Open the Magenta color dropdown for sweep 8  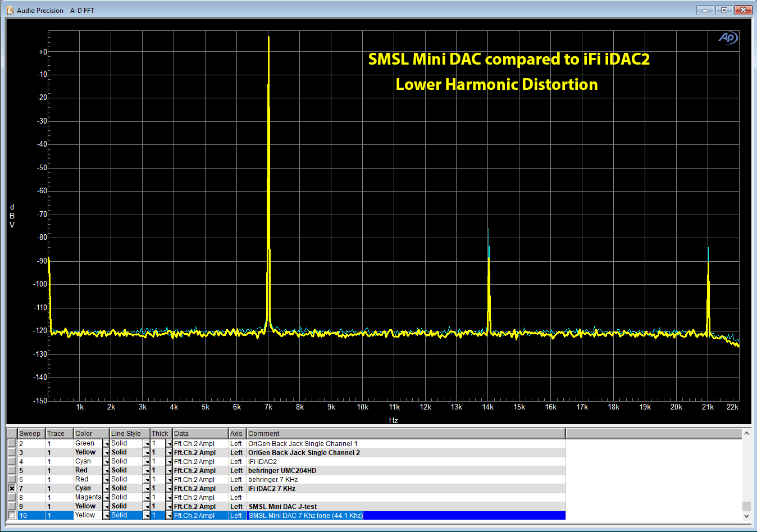tap(106, 498)
